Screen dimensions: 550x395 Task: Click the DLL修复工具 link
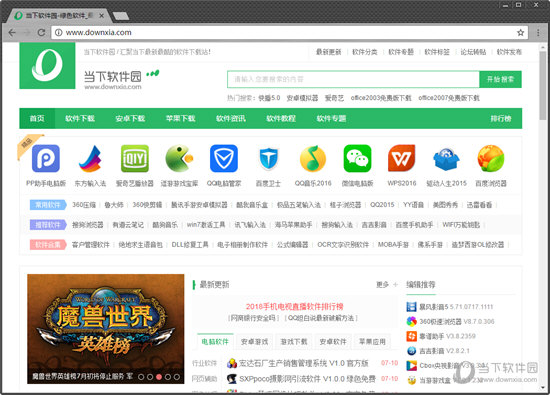pyautogui.click(x=190, y=245)
